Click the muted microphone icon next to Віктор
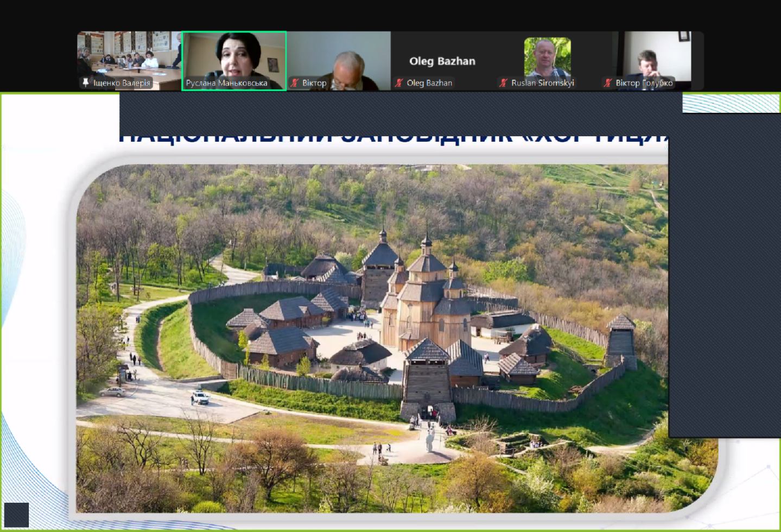781x532 pixels. (x=295, y=83)
